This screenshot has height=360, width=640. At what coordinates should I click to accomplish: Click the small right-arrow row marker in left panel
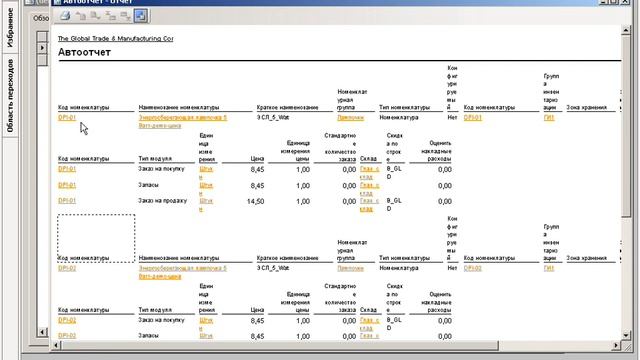(x=42, y=48)
